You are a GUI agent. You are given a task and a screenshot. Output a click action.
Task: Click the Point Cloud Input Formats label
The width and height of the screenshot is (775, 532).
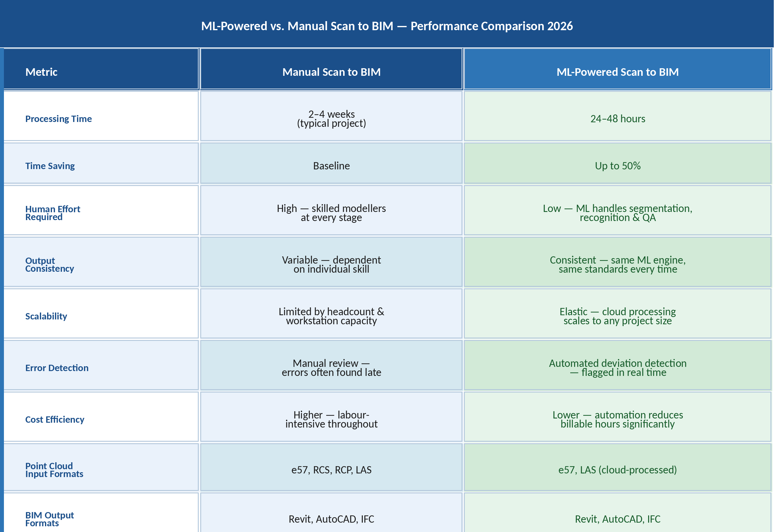(x=54, y=470)
